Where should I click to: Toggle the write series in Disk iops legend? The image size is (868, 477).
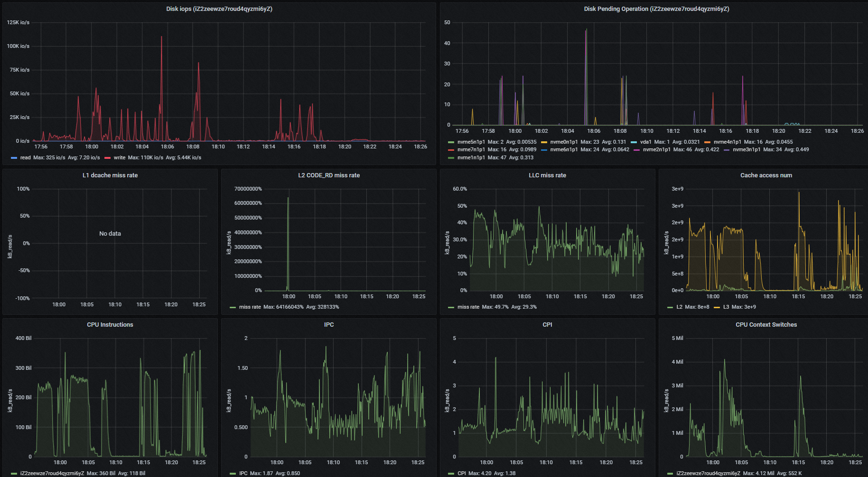click(x=120, y=158)
